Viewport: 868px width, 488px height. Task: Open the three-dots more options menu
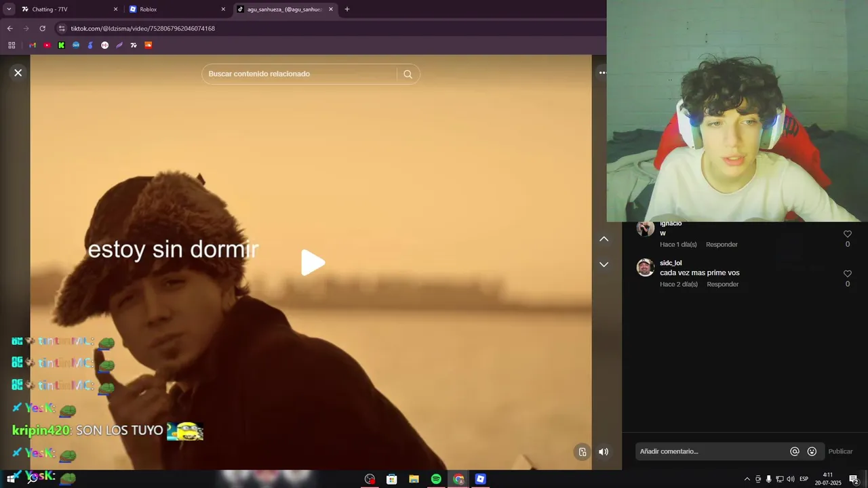coord(602,73)
